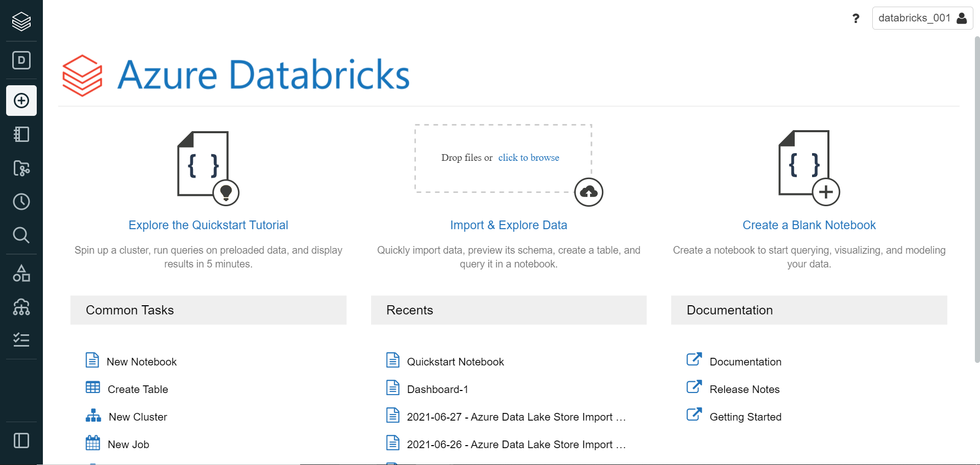Screen dimensions: 980x465
Task: Open the Workspace notebook icon in sidebar
Action: [x=21, y=134]
